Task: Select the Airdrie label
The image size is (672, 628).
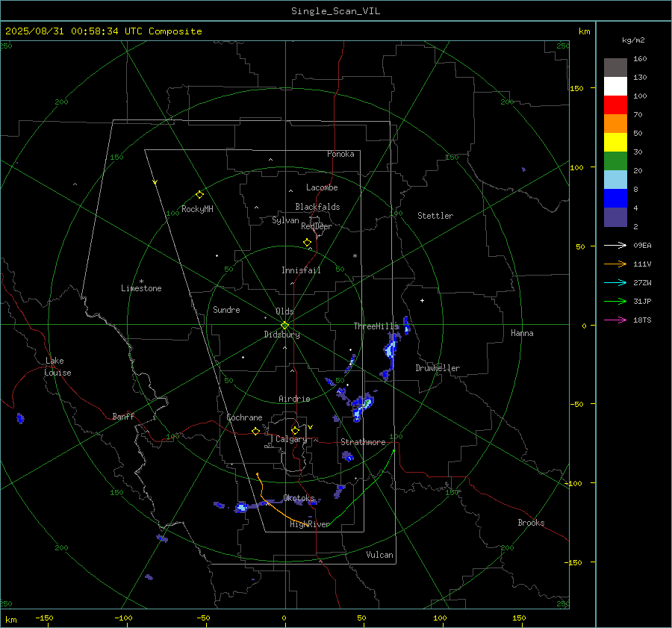Action: coord(294,399)
